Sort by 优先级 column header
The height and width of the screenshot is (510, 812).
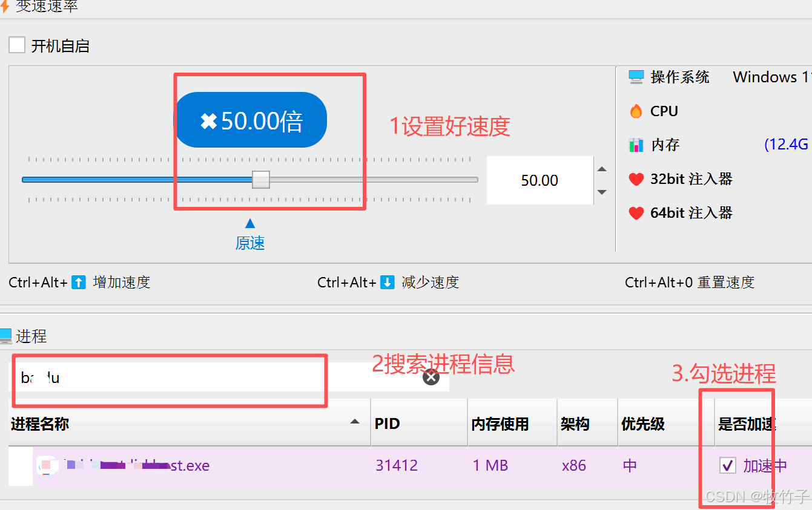point(666,423)
